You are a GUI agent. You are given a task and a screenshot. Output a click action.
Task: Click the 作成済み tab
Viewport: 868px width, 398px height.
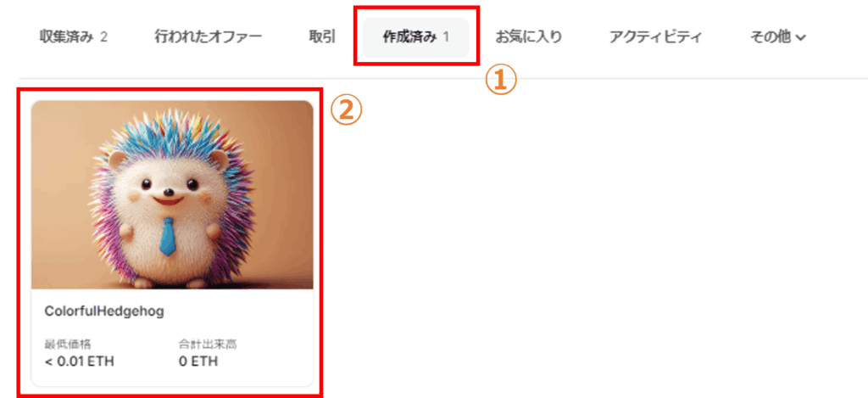(415, 37)
